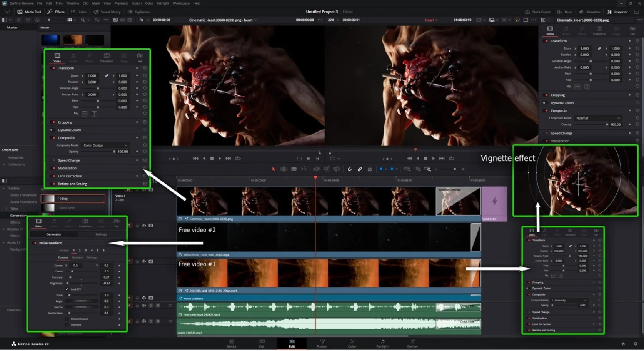Open the Media Pool panel
Image resolution: width=644 pixels, height=351 pixels.
point(29,12)
